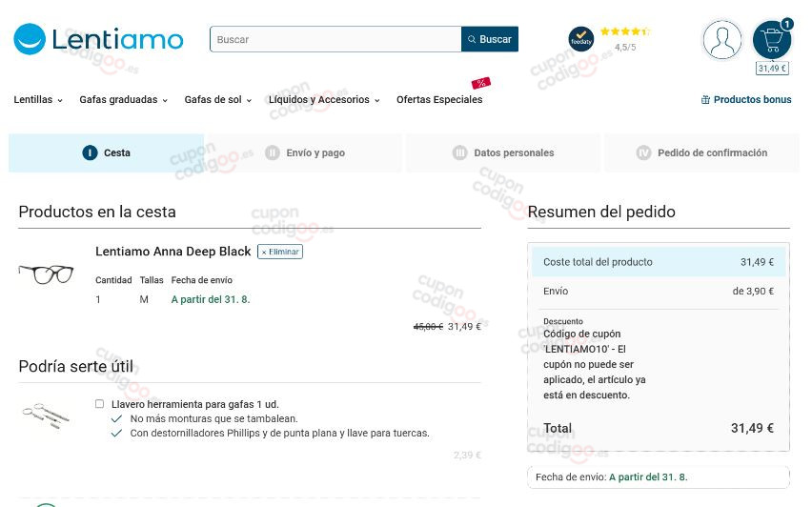Click the 'Resumen del pedido' heading
Screen dimensions: 812x507
click(601, 212)
